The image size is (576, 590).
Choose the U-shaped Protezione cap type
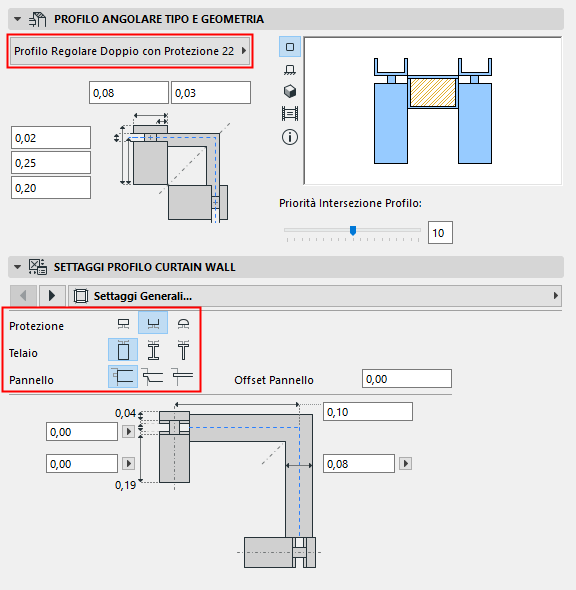153,323
